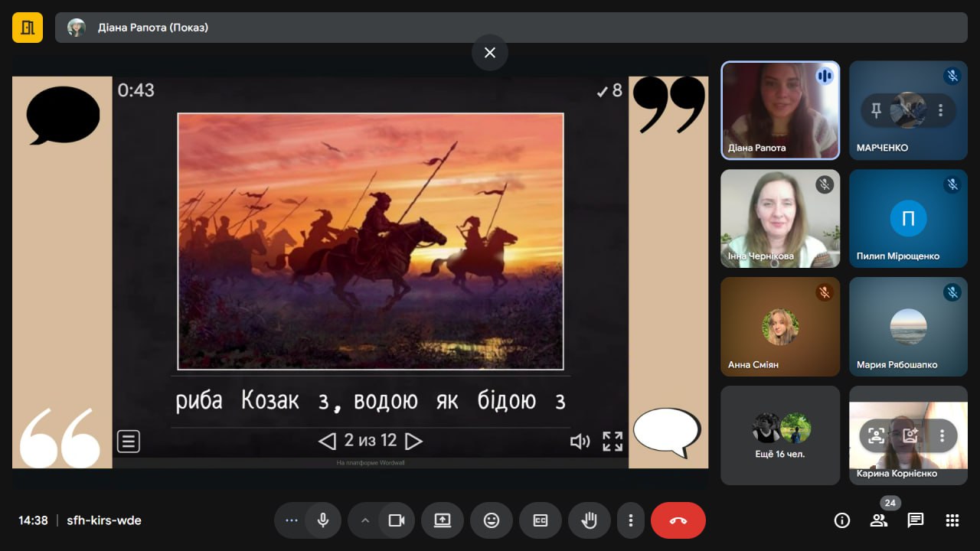Open meeting details info icon
Viewport: 980px width, 551px height.
(841, 520)
